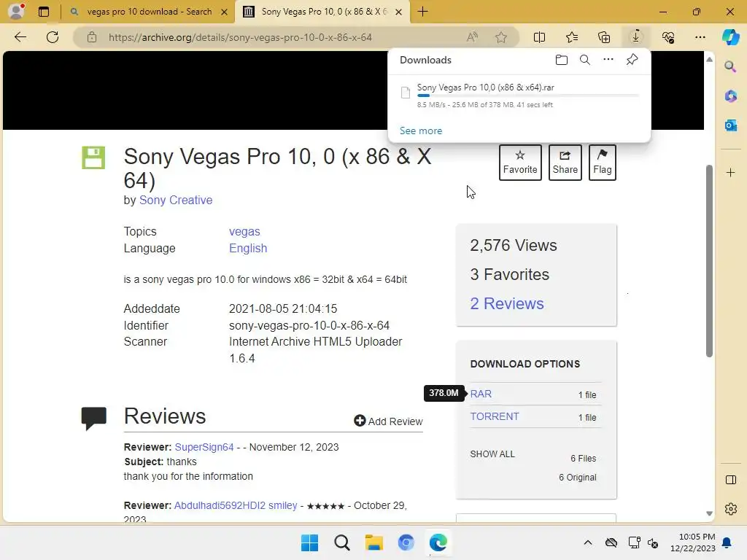Jump to 2 Reviews link
Viewport: 747px width, 560px height.
[507, 303]
